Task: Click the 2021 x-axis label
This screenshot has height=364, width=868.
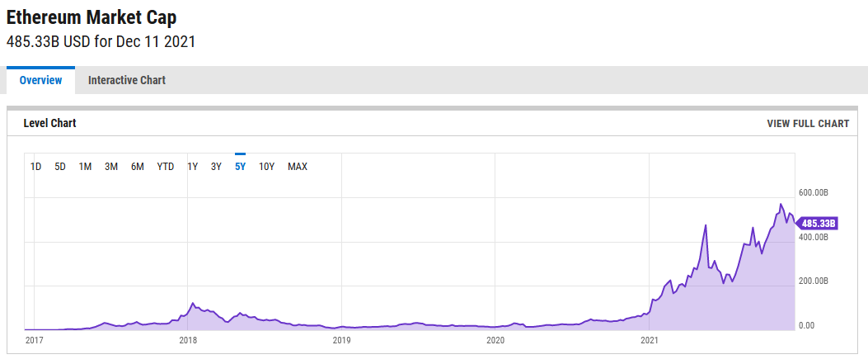Action: click(x=649, y=339)
